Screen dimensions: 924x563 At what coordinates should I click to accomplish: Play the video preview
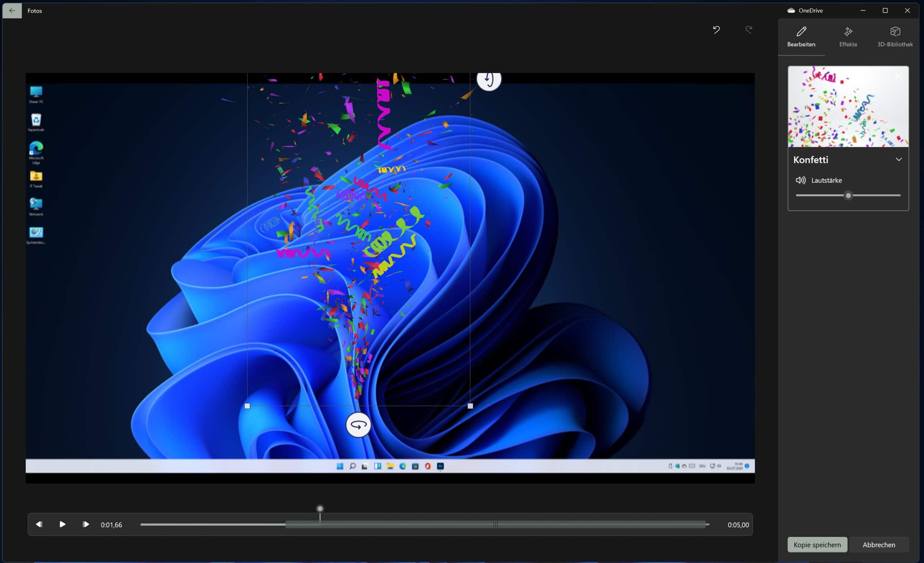pyautogui.click(x=63, y=524)
